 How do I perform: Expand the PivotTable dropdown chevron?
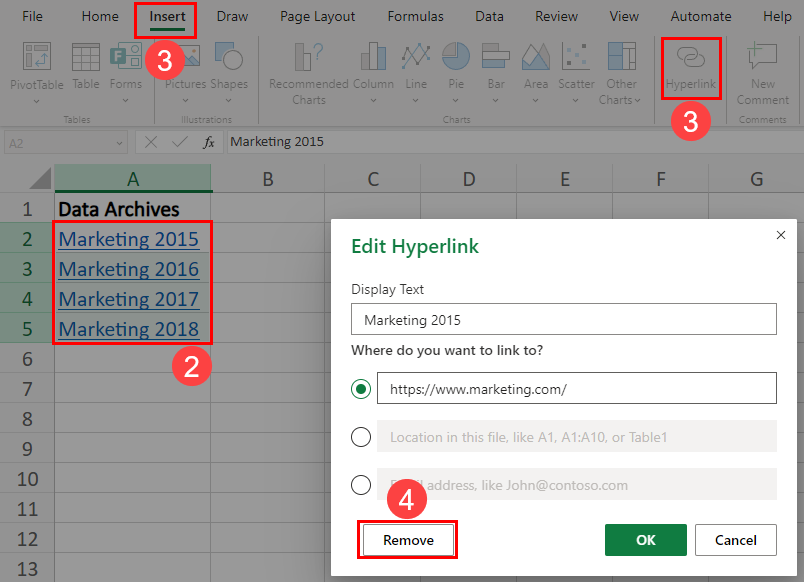click(36, 102)
